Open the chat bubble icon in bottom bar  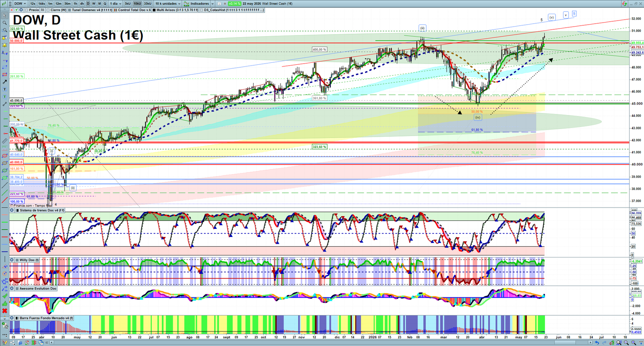pos(20,342)
